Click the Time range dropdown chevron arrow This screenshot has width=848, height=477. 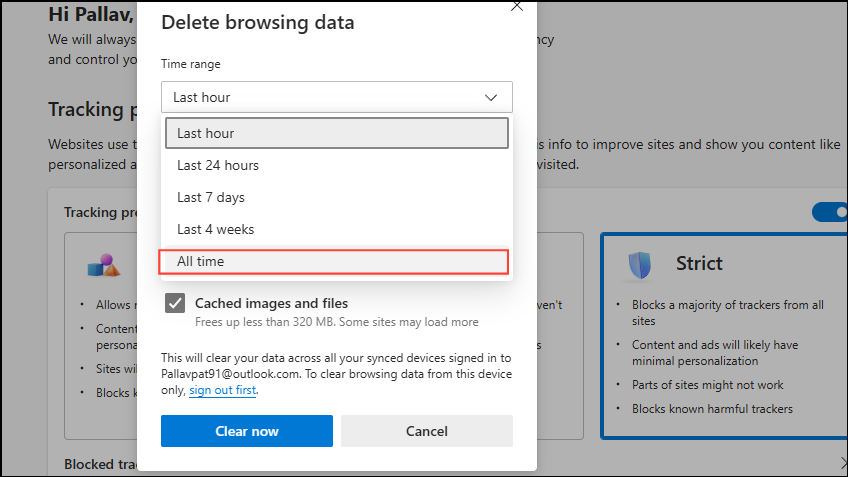(491, 97)
